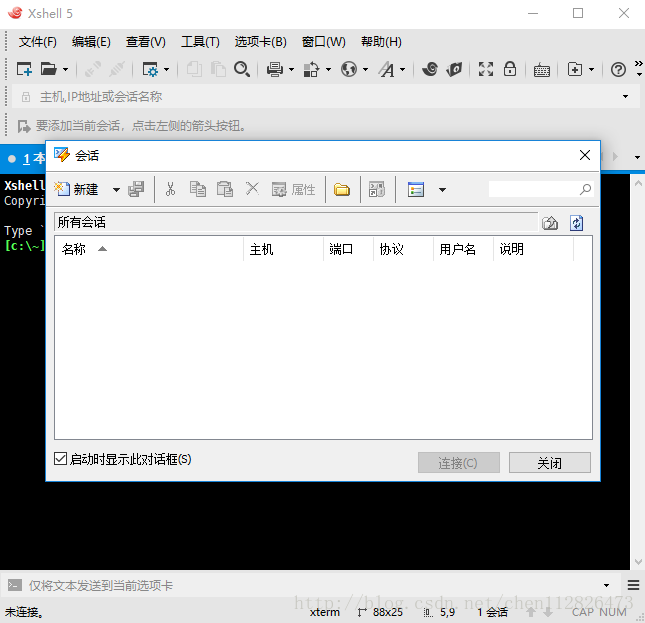
Task: Click the Font letter A icon
Action: coord(386,69)
